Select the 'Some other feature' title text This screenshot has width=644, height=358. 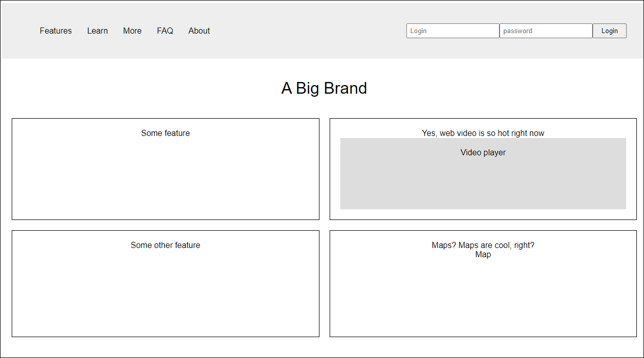pos(165,245)
